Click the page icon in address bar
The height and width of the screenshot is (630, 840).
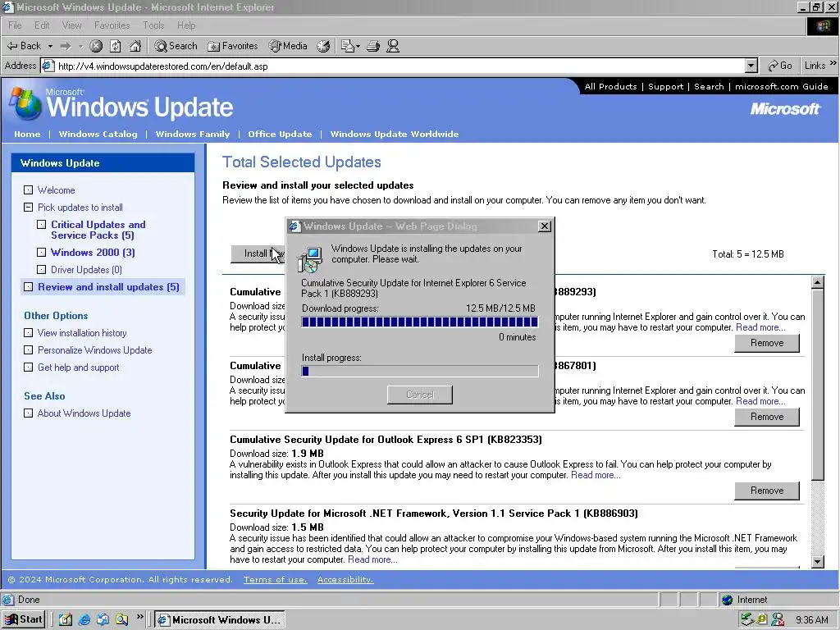pyautogui.click(x=48, y=66)
